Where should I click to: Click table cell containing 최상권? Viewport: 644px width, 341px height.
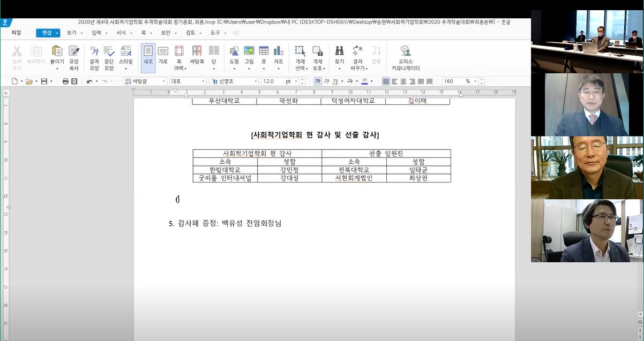point(418,178)
